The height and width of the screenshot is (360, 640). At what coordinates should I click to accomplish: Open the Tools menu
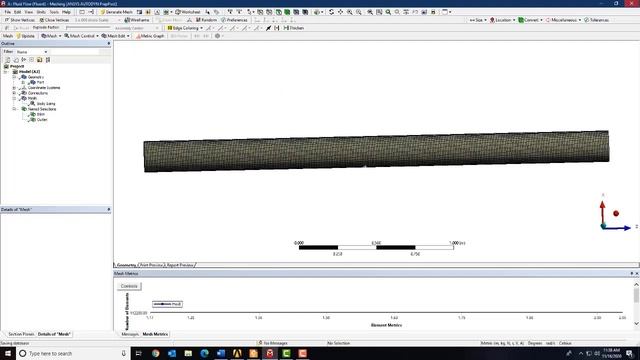(54, 12)
